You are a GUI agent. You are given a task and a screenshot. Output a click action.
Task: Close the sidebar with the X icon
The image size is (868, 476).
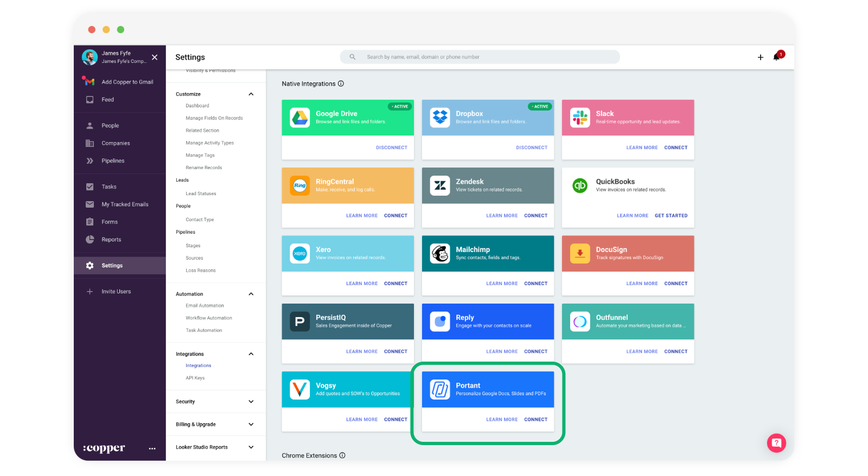click(x=155, y=57)
